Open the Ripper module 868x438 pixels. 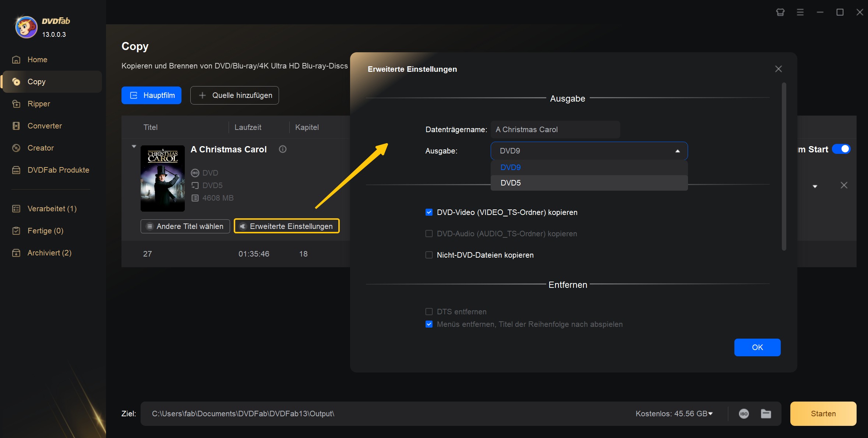click(x=39, y=104)
